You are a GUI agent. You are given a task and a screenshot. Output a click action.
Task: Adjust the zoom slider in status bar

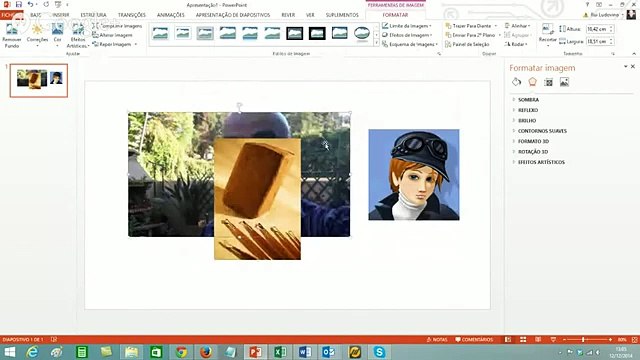pos(583,340)
